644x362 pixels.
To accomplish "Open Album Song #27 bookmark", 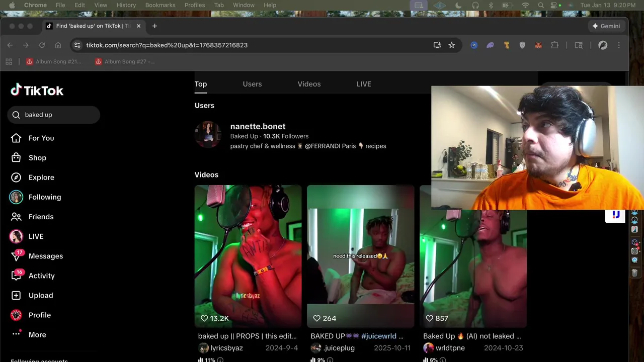I will point(125,61).
